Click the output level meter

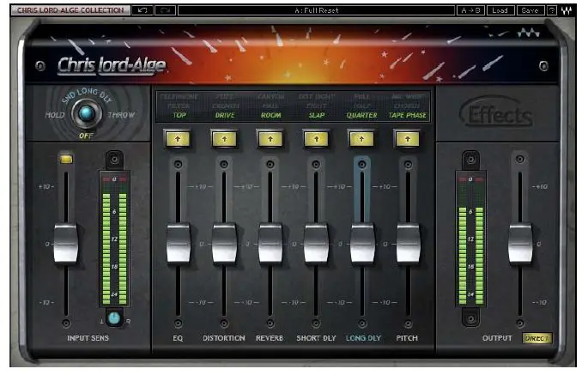(470, 239)
